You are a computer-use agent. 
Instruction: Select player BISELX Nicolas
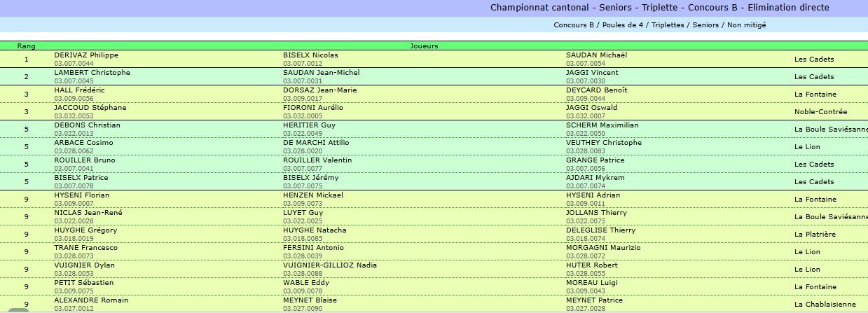coord(310,55)
